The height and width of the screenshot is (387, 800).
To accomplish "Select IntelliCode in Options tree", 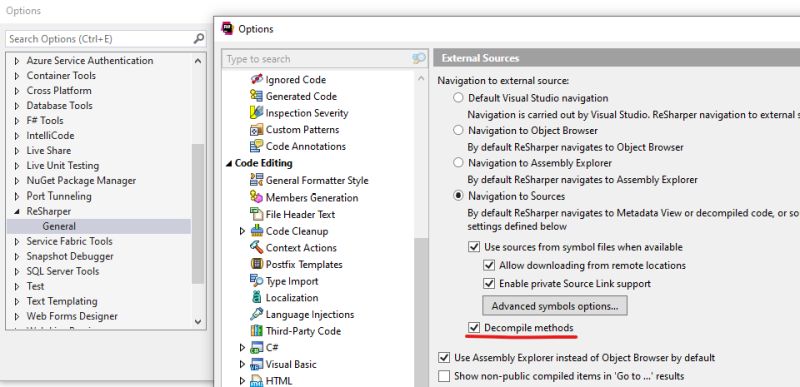I will tap(50, 136).
